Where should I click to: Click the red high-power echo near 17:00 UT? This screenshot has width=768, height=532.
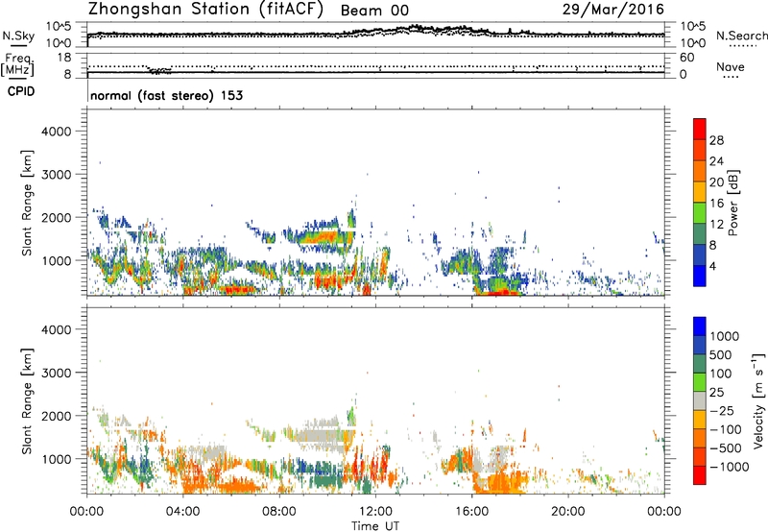(500, 293)
